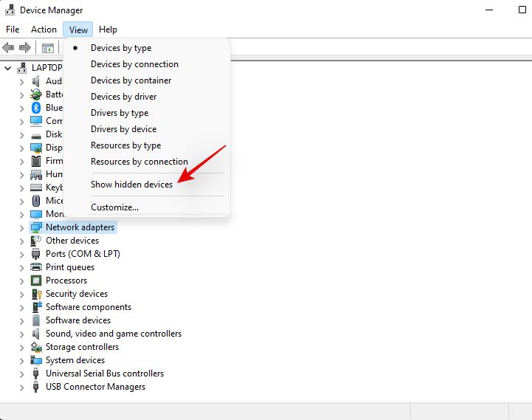Select the Software components tree item
This screenshot has width=532, height=420.
[89, 307]
